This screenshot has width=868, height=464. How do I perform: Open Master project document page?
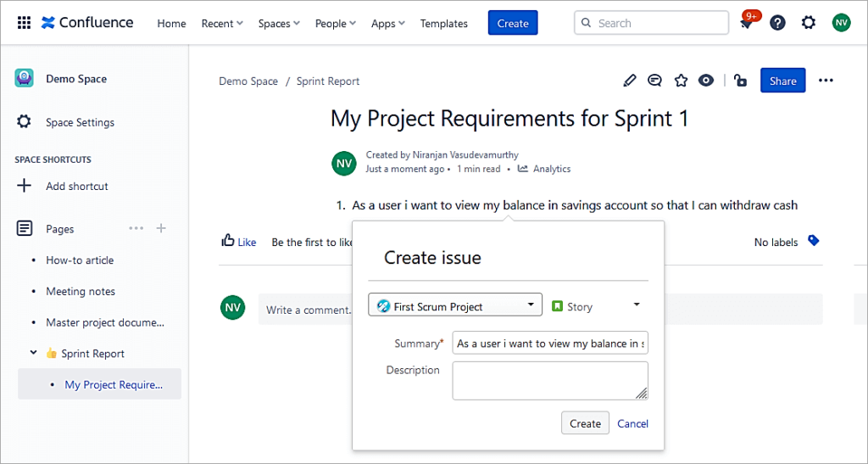point(105,322)
